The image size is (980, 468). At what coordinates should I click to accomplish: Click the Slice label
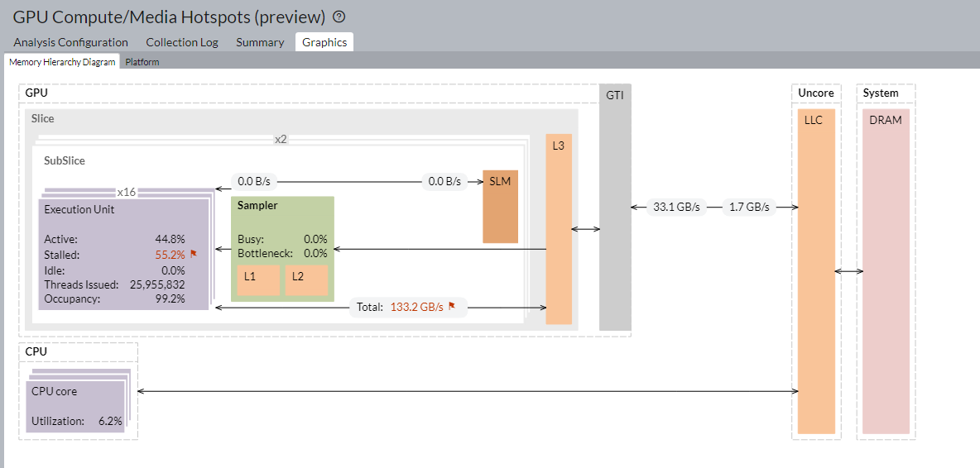click(x=42, y=118)
